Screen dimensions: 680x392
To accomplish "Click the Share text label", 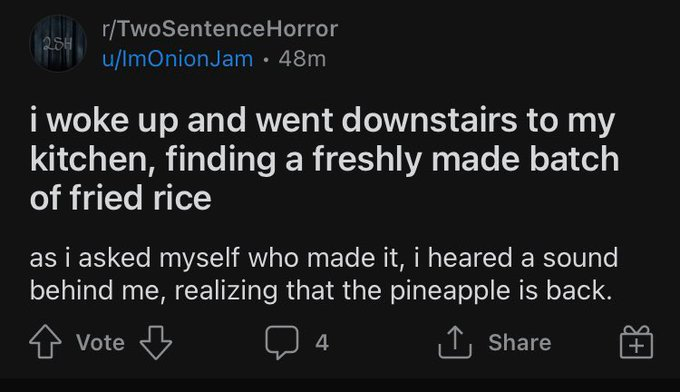I will pyautogui.click(x=520, y=343).
